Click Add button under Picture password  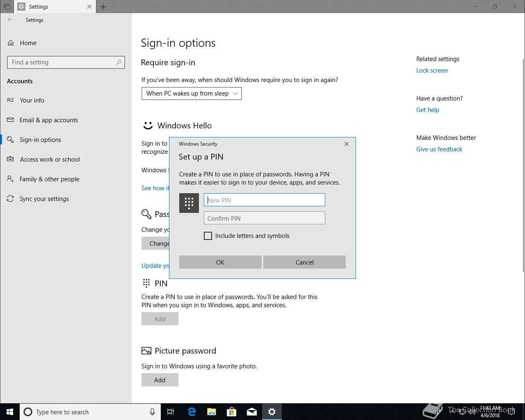(x=160, y=380)
